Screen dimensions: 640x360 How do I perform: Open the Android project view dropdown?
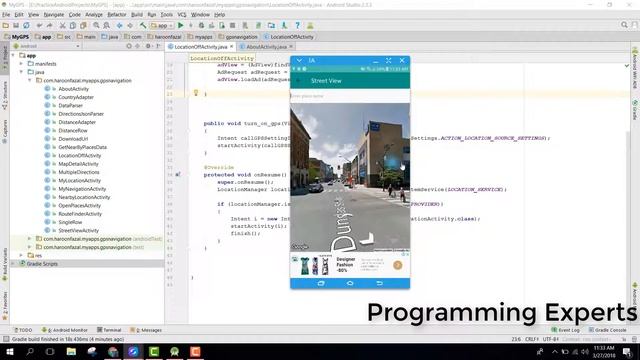[46, 46]
